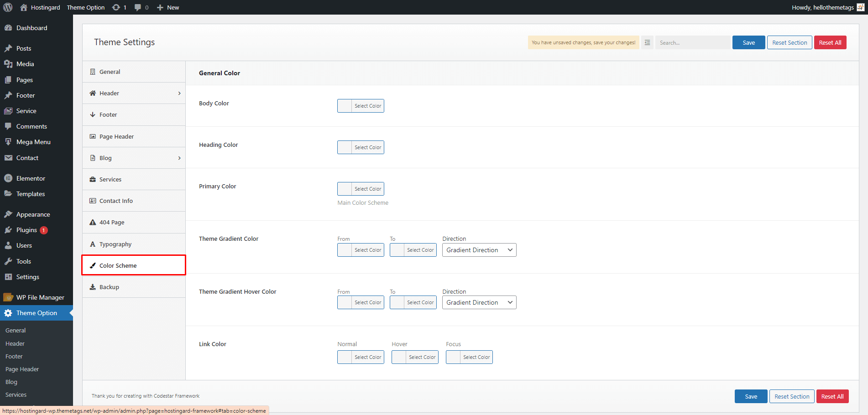
Task: Click the Dashboard gauge icon
Action: [x=8, y=28]
